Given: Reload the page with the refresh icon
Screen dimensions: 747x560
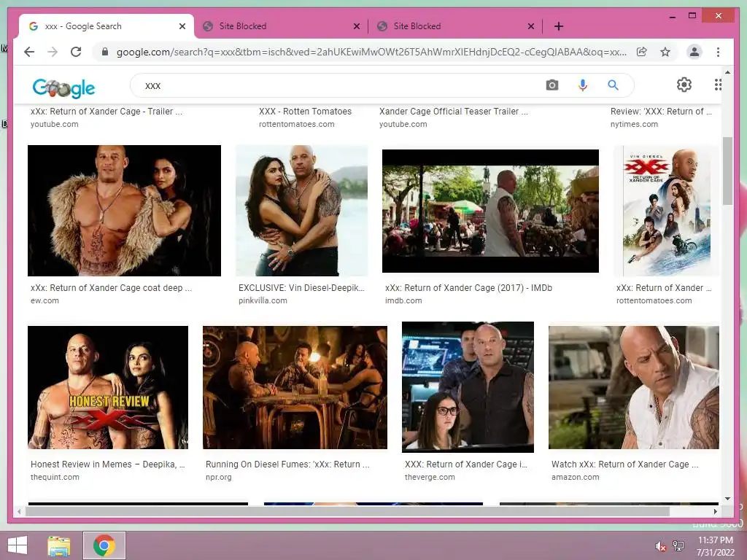Looking at the screenshot, I should click(x=76, y=52).
